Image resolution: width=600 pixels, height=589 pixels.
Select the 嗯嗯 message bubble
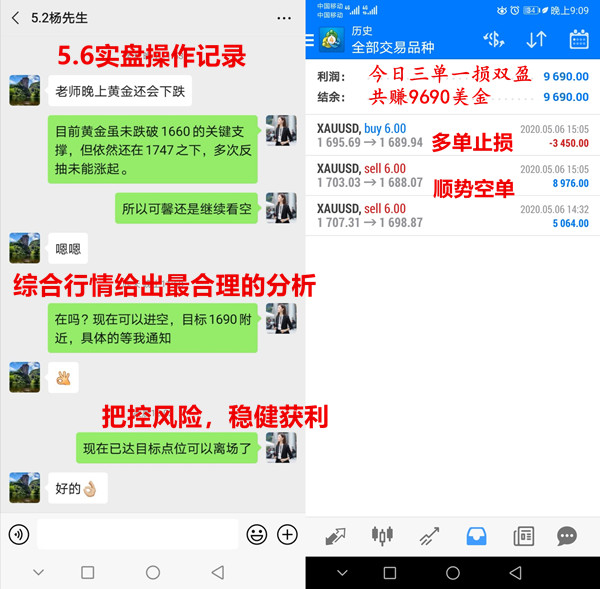[68, 248]
